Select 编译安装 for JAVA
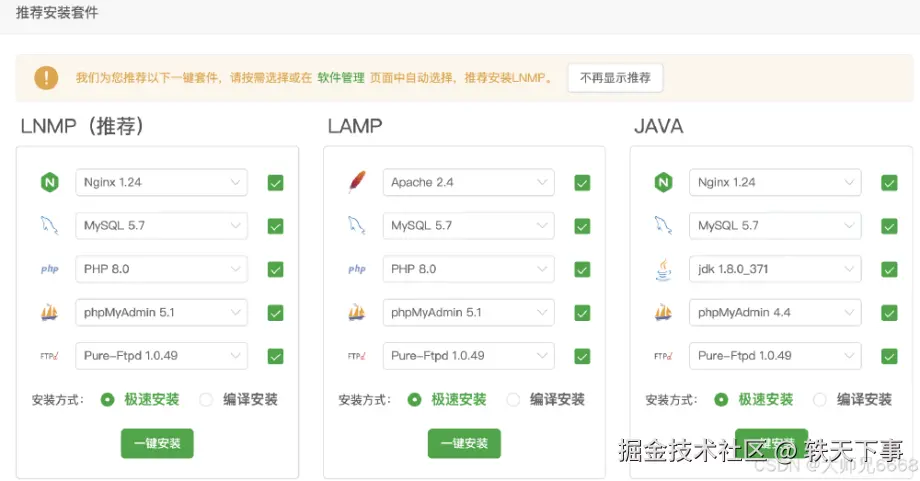The height and width of the screenshot is (481, 920). click(x=820, y=400)
